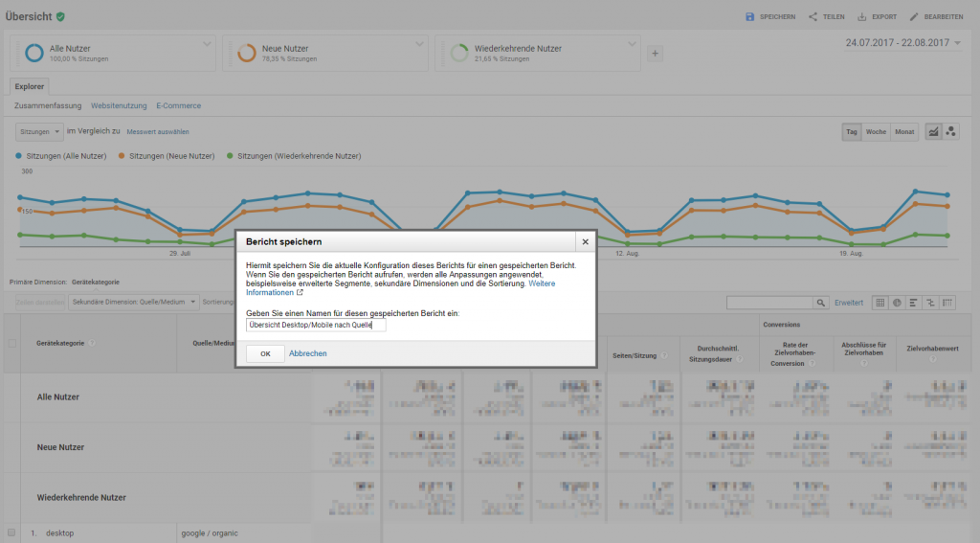The height and width of the screenshot is (543, 980).
Task: Open help icon next to Seiten/Sitzung
Action: point(664,355)
